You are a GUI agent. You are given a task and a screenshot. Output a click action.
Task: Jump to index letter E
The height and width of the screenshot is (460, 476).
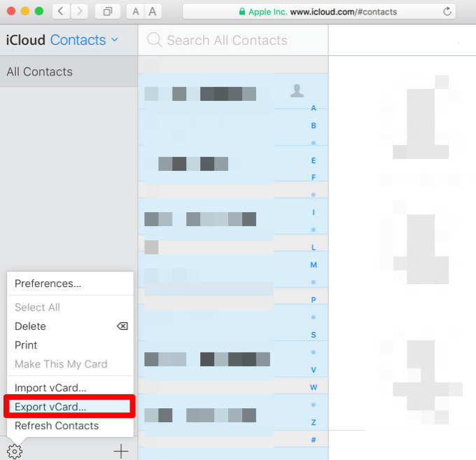(314, 160)
